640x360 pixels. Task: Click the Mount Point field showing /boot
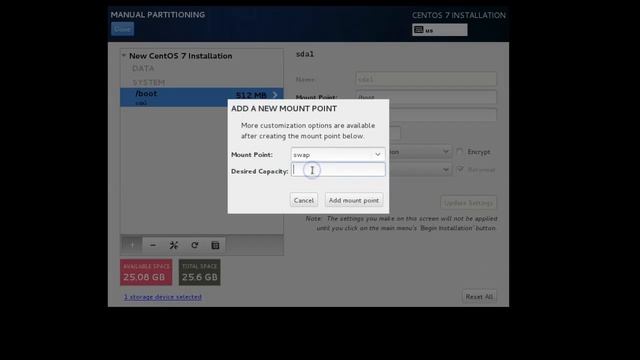[x=426, y=97]
